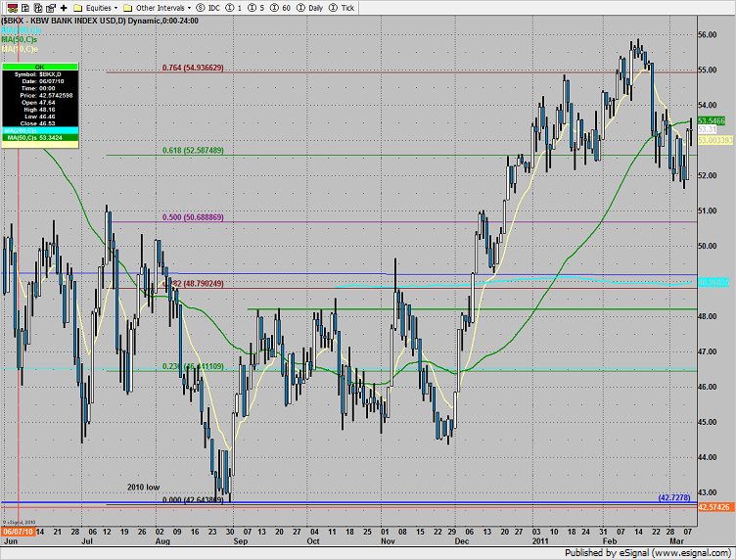The width and height of the screenshot is (736, 560).
Task: Click the cyan 48.96035 MA200 price marker
Action: point(713,282)
